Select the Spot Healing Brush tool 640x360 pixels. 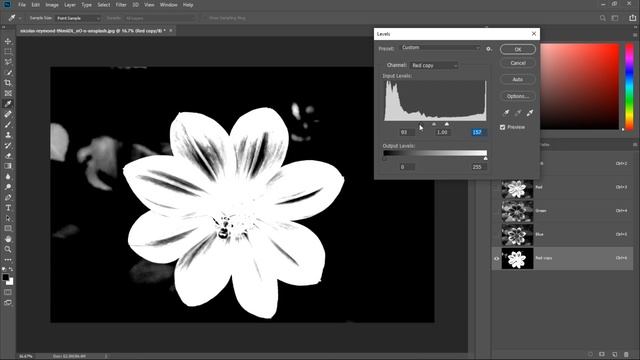[8, 114]
